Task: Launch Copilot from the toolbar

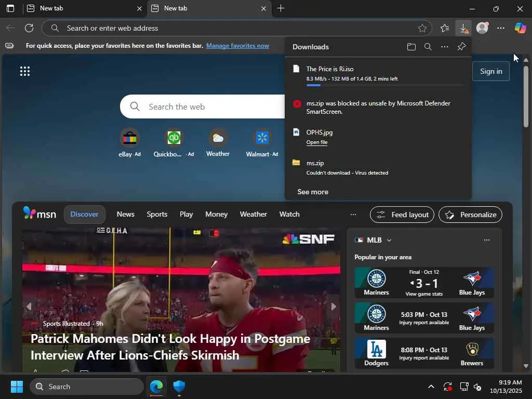Action: point(520,28)
